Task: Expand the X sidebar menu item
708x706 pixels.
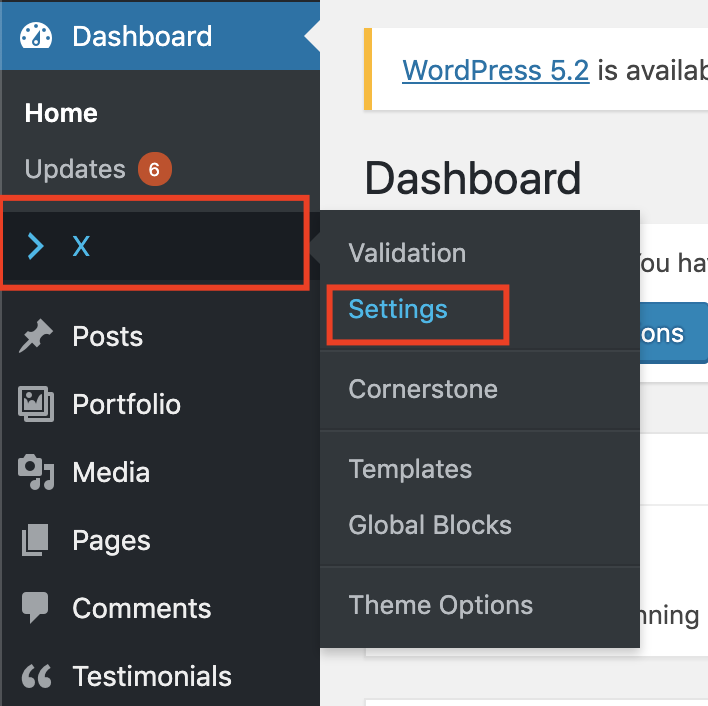Action: pyautogui.click(x=82, y=246)
